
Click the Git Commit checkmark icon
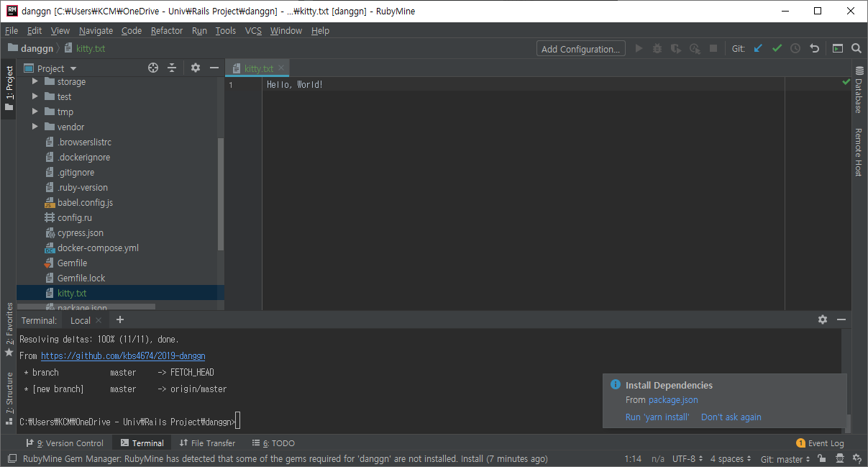click(x=777, y=49)
